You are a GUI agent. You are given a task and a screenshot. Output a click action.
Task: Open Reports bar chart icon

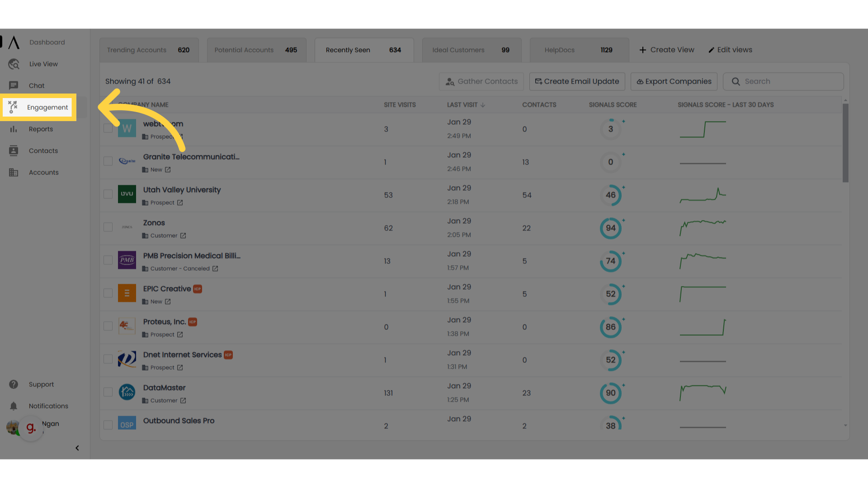(x=14, y=129)
